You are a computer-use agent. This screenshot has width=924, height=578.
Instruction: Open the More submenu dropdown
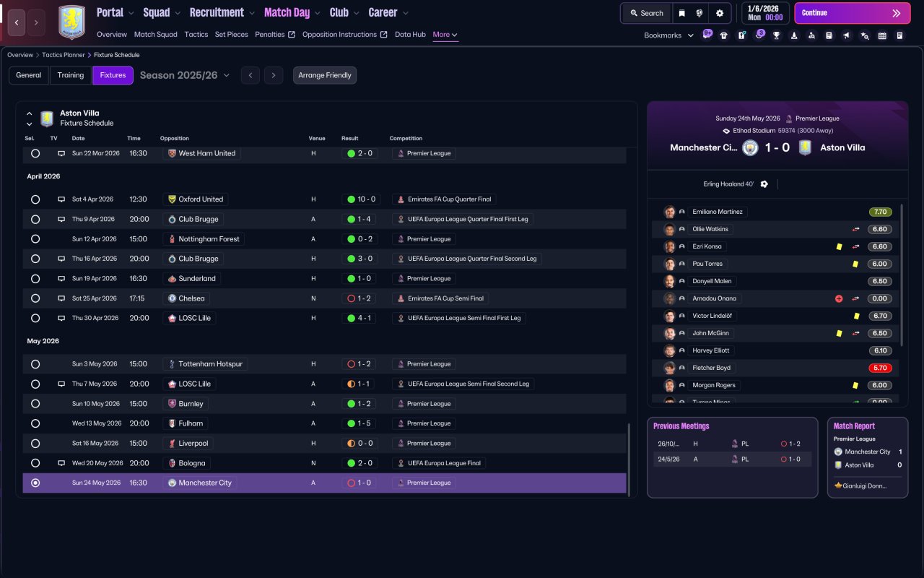pyautogui.click(x=445, y=35)
